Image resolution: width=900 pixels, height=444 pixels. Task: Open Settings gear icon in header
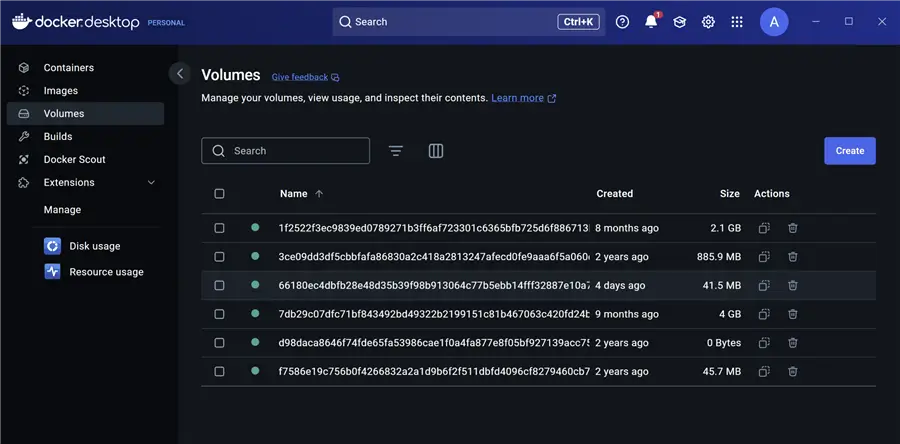pos(708,22)
